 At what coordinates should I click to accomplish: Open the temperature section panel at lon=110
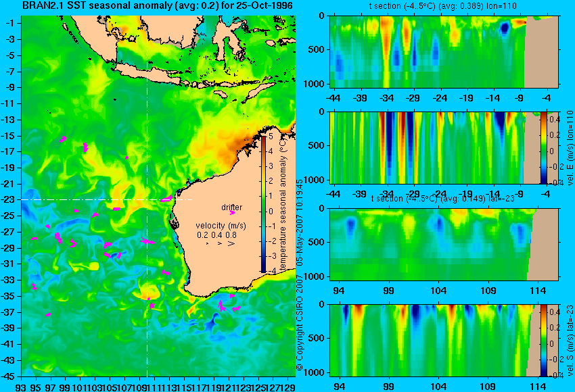point(444,51)
